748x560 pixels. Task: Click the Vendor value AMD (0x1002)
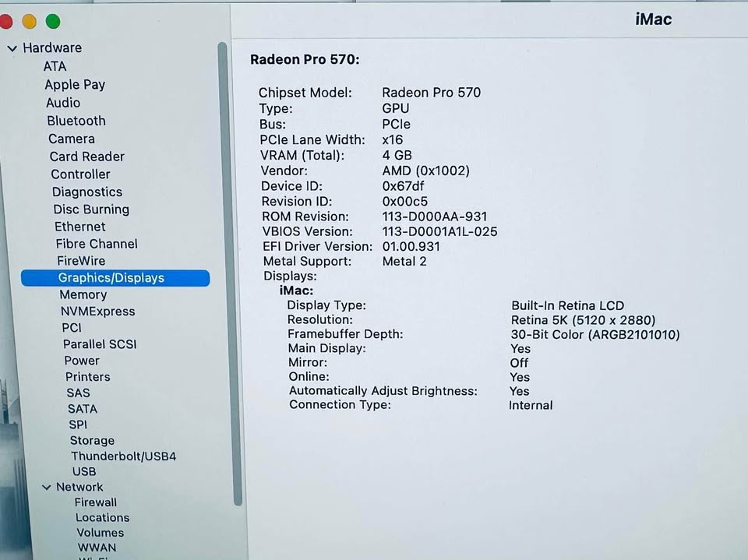click(426, 171)
